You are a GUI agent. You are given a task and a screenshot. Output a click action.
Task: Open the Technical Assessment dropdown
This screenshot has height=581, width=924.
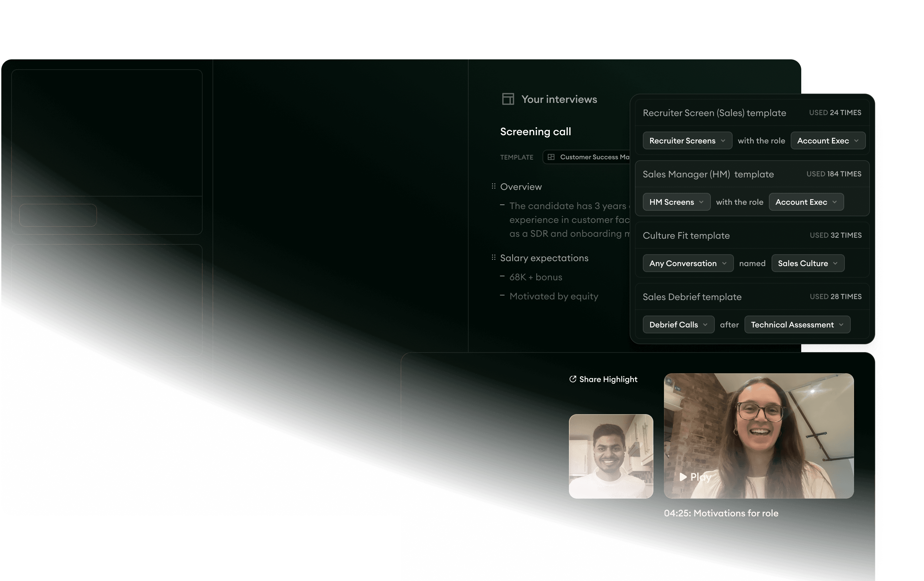tap(797, 325)
